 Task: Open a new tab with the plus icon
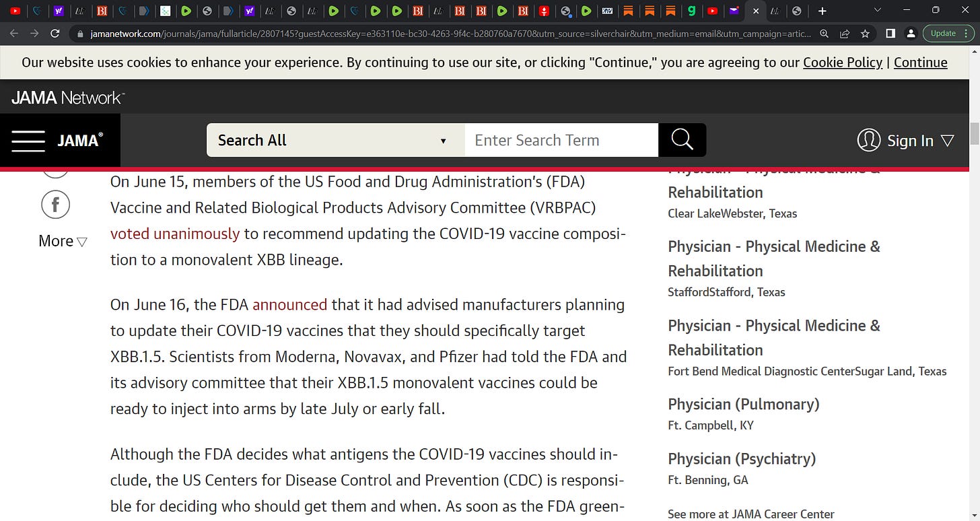tap(823, 11)
